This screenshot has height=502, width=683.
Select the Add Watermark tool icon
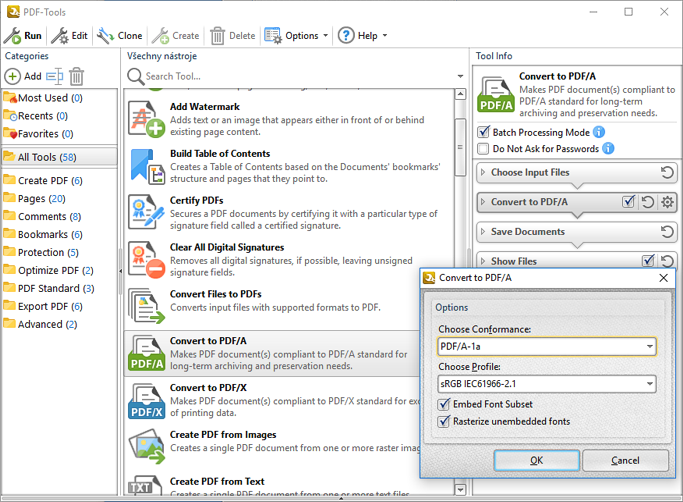pos(146,119)
